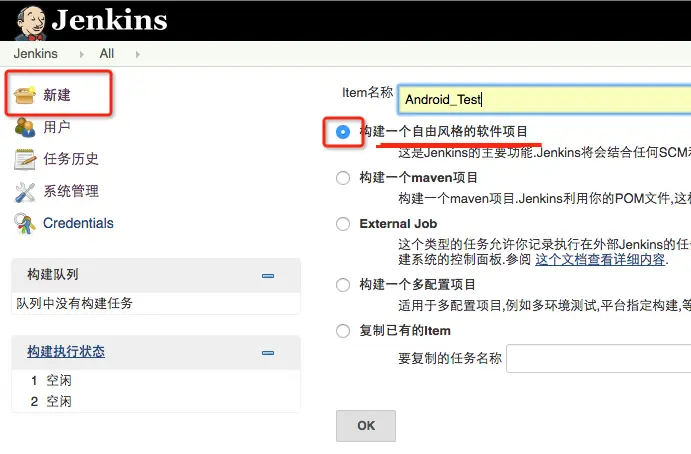This screenshot has width=691, height=454.
Task: Select 复制已有的Item radio
Action: (343, 331)
